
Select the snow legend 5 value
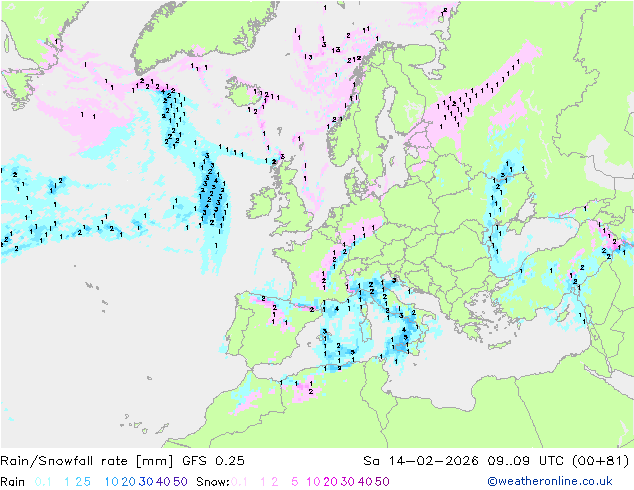(295, 482)
